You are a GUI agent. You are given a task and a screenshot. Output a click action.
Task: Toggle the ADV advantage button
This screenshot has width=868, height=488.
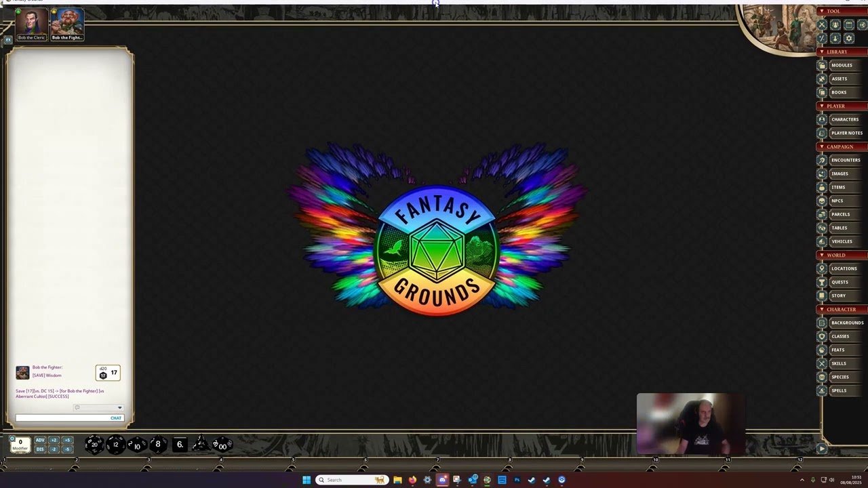coord(40,441)
